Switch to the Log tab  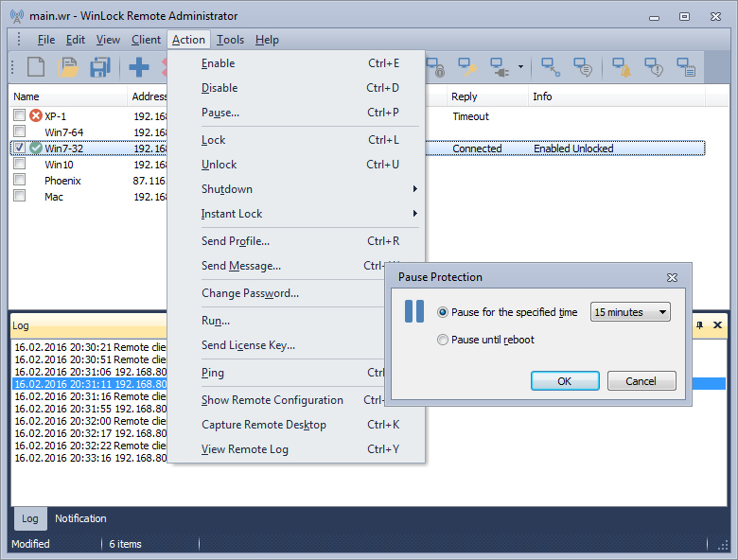tap(29, 518)
